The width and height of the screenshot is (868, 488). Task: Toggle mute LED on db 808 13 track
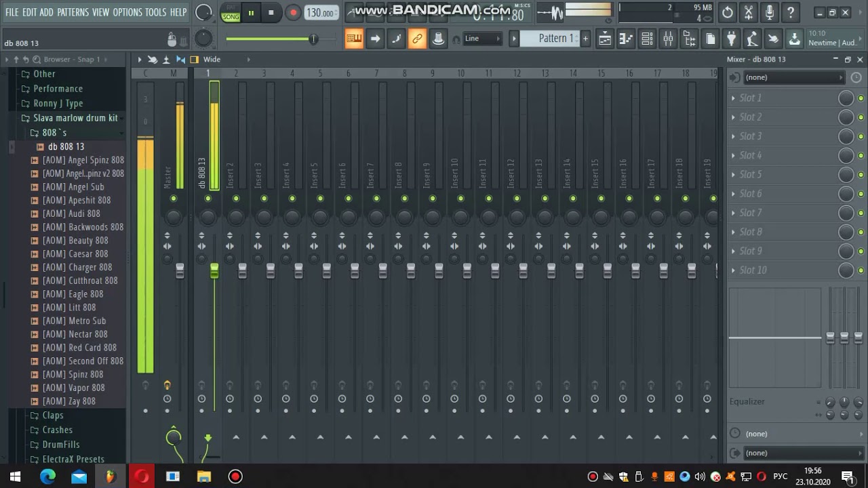pos(208,199)
